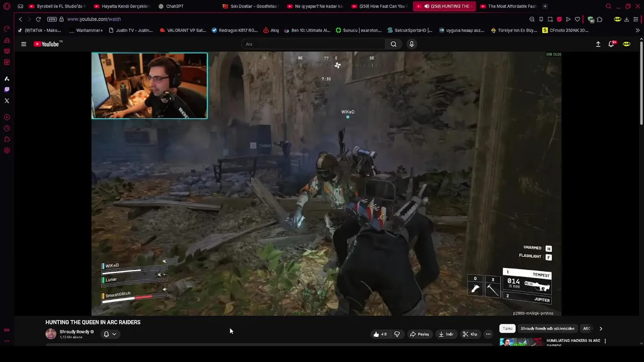Image resolution: width=644 pixels, height=362 pixels.
Task: Open a new tab with the plus button
Action: click(x=545, y=7)
